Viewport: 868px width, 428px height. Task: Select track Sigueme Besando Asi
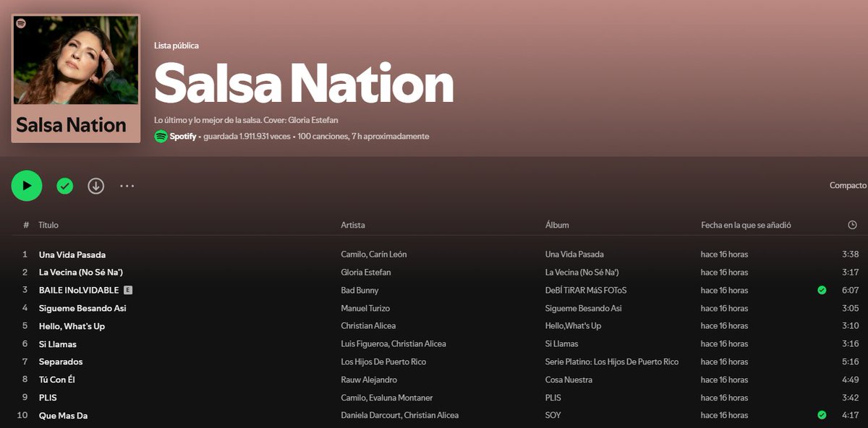coord(82,308)
